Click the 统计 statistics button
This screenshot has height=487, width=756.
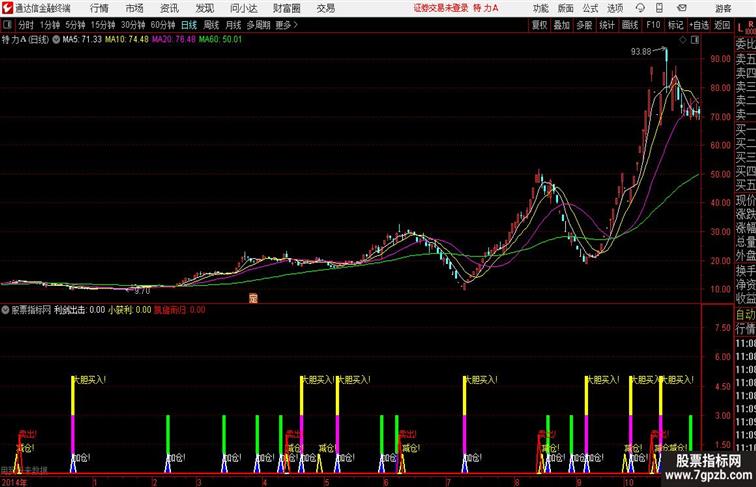click(x=607, y=25)
